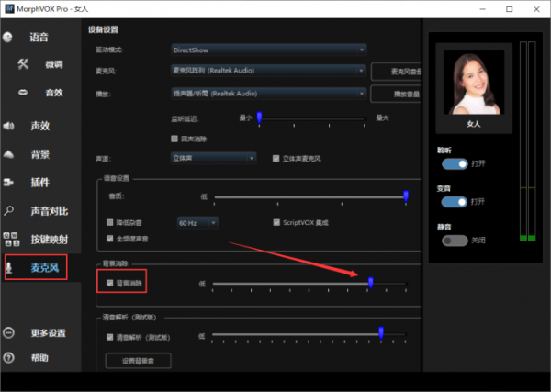The image size is (551, 392).
Task: Toggle the 降低杂音 checkbox
Action: point(109,222)
